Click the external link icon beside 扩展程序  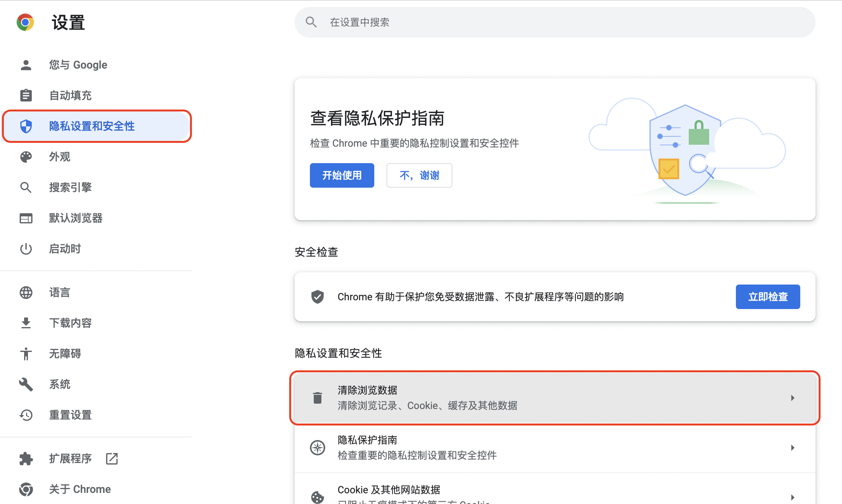click(111, 458)
